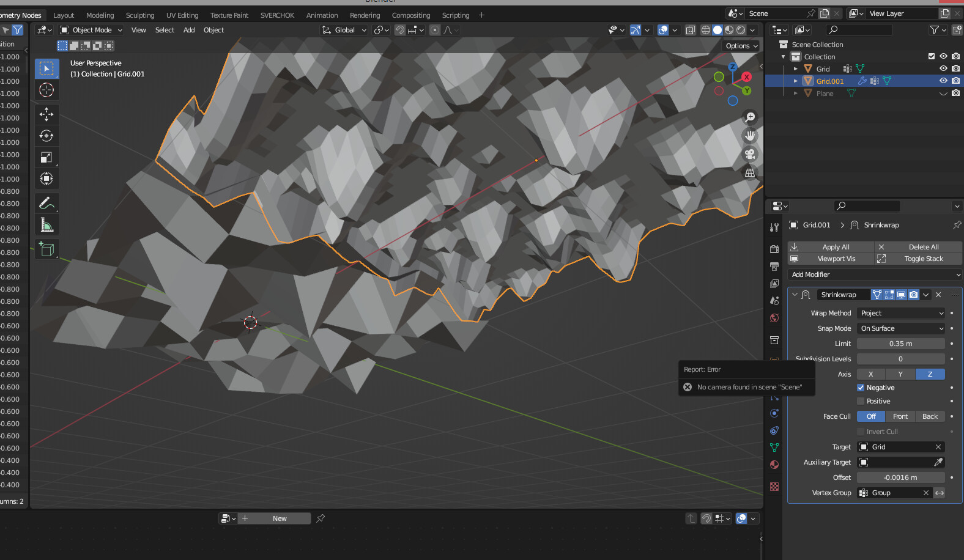Screen dimensions: 964x560
Task: Open the Scene properties tab
Action: (774, 301)
